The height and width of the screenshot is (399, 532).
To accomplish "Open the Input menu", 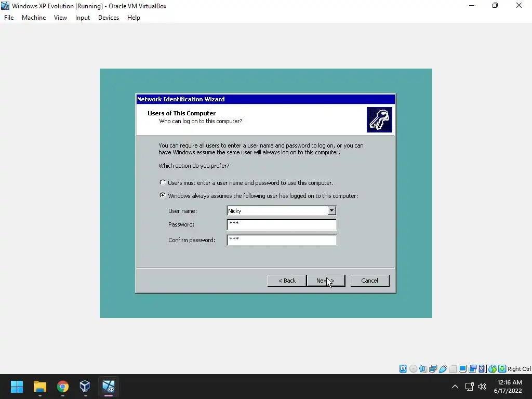I will pyautogui.click(x=83, y=18).
